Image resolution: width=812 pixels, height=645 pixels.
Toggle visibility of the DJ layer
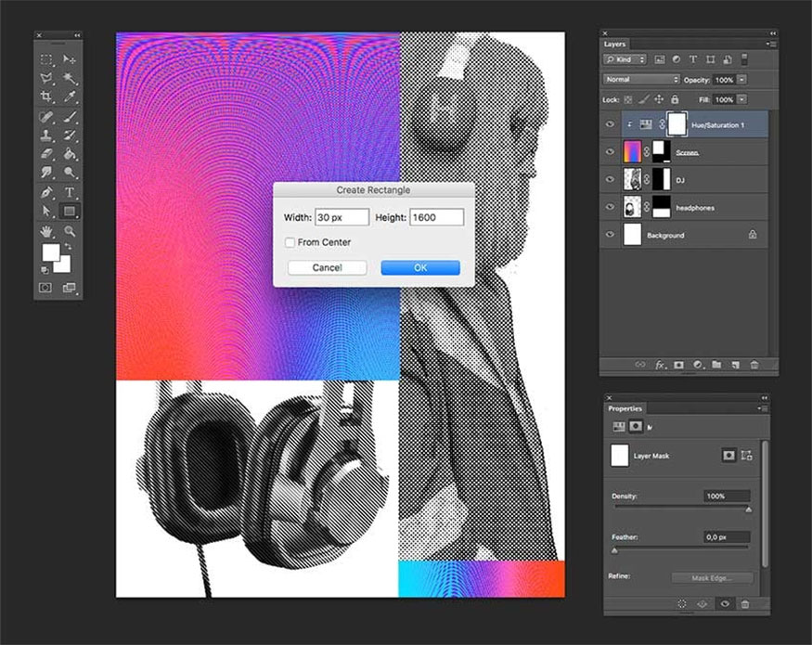(x=610, y=180)
